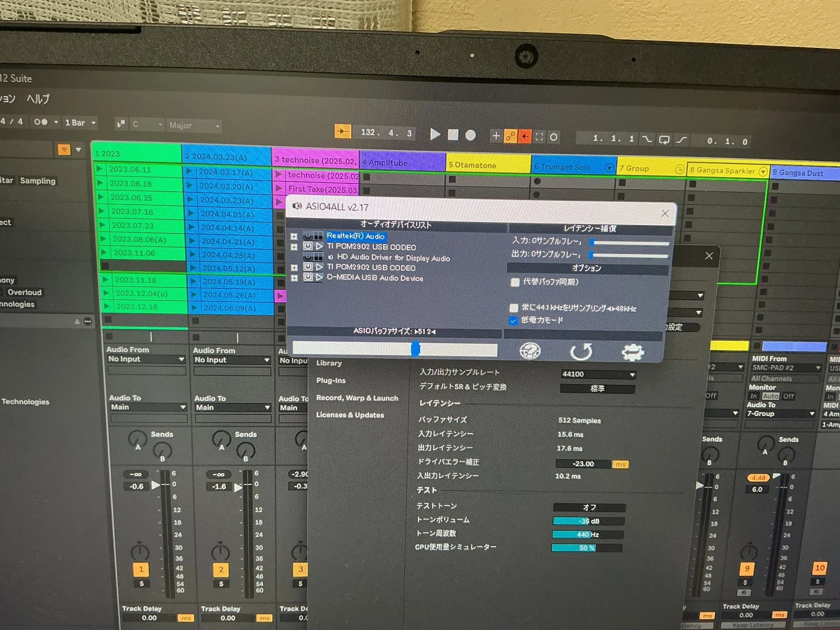Image resolution: width=840 pixels, height=630 pixels.
Task: Toggle the Follow playback icon
Action: (342, 131)
